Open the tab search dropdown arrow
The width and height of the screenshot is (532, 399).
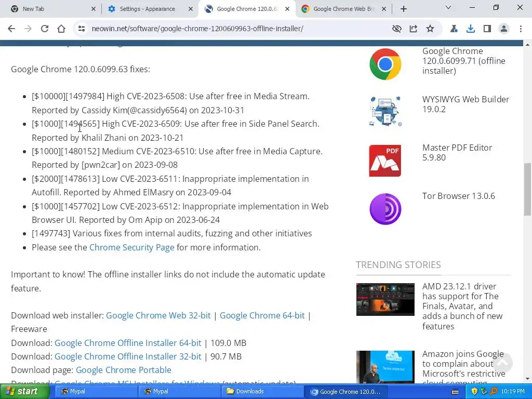tap(448, 7)
